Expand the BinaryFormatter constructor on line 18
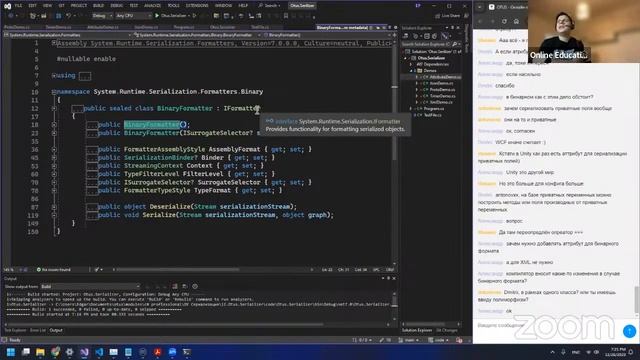Viewport: 640px width, 360px height. [54, 125]
